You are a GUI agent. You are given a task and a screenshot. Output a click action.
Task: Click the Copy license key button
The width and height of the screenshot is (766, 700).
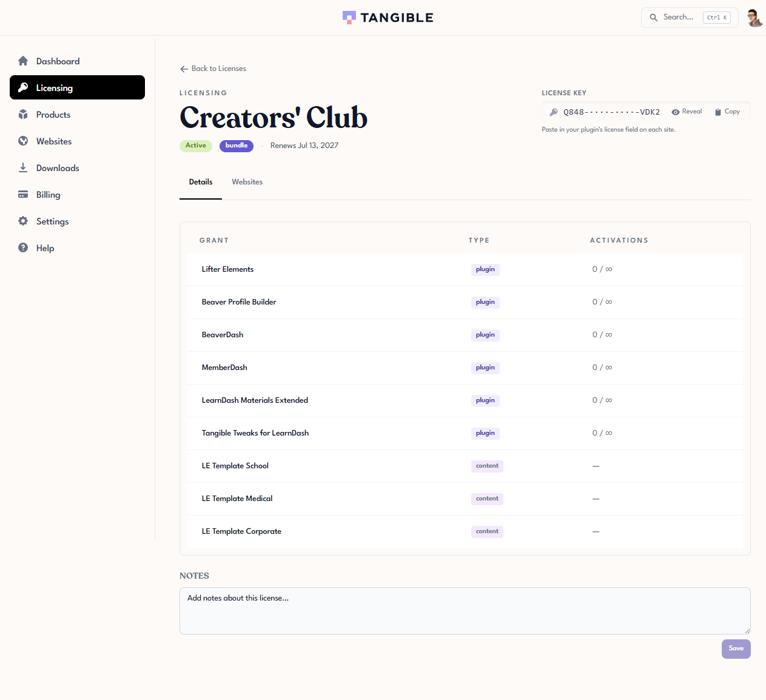727,112
